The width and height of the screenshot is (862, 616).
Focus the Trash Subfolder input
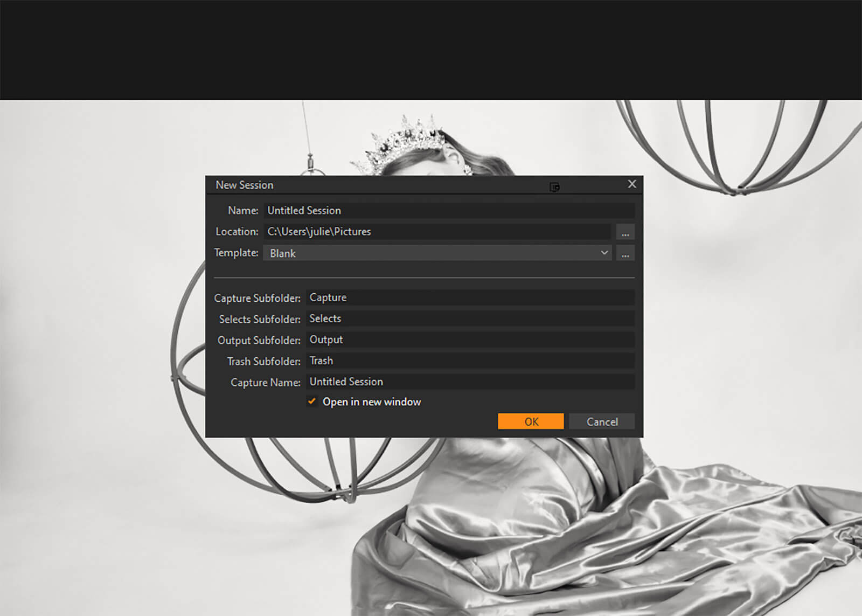[x=470, y=361]
